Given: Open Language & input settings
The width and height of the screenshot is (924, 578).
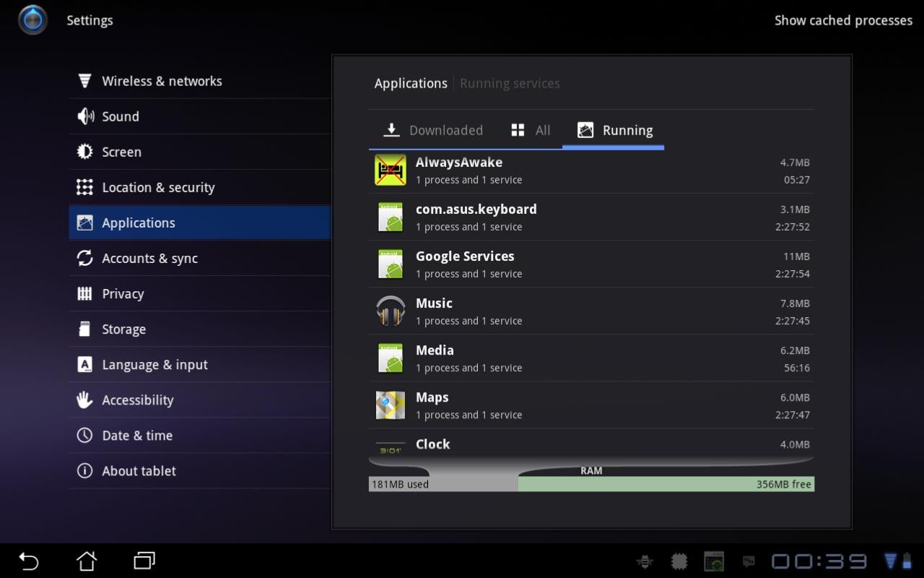Looking at the screenshot, I should point(200,364).
